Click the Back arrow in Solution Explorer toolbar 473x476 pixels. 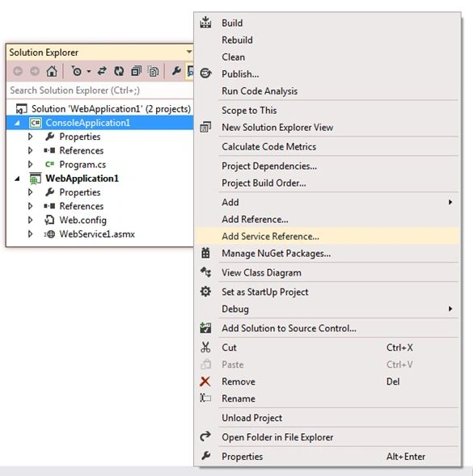tap(18, 71)
